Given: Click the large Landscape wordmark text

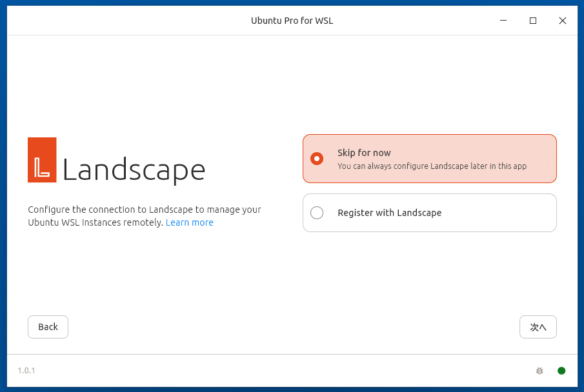Looking at the screenshot, I should tap(134, 170).
